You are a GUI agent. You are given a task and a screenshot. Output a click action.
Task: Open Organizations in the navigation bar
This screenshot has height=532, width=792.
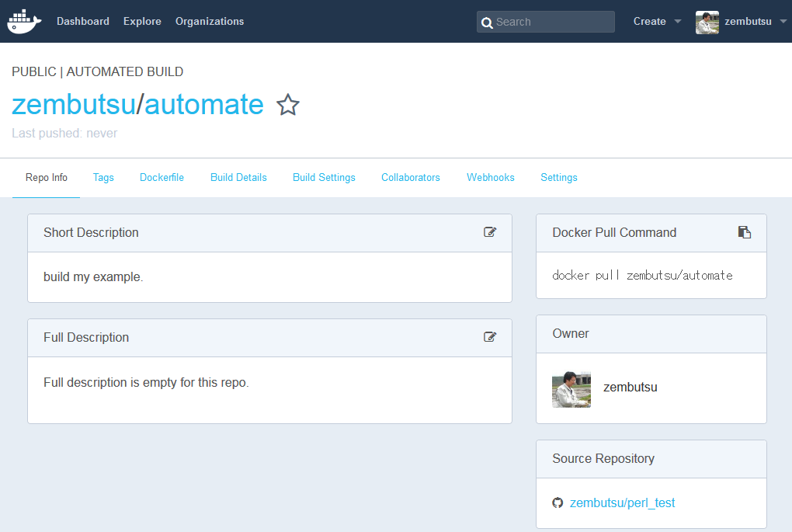pyautogui.click(x=210, y=21)
